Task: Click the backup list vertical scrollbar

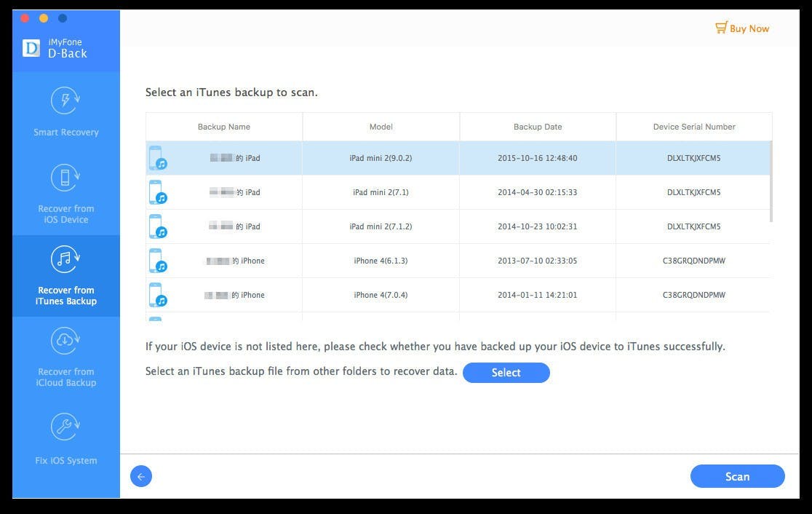Action: point(771,182)
